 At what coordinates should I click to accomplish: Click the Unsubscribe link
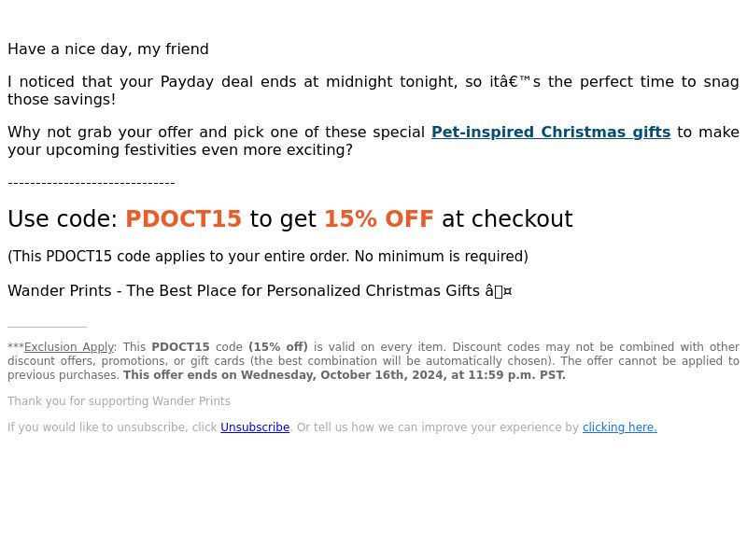point(255,427)
